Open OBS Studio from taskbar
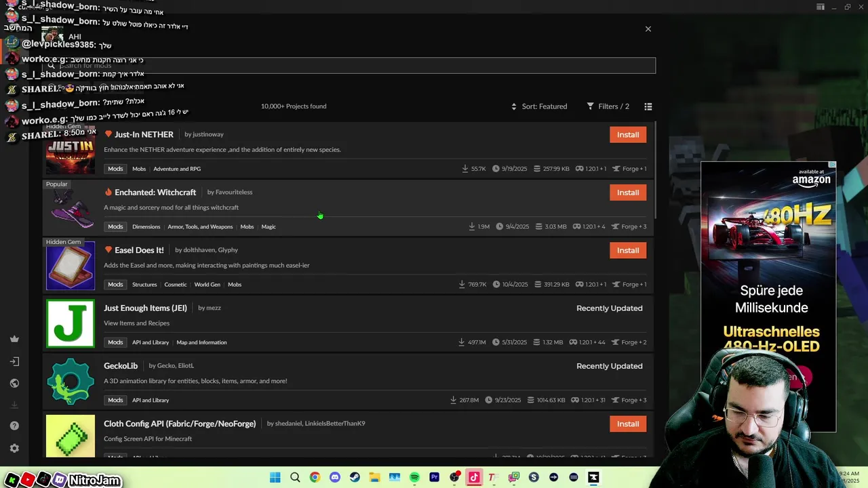Screen dimensions: 868x488 coord(454,478)
